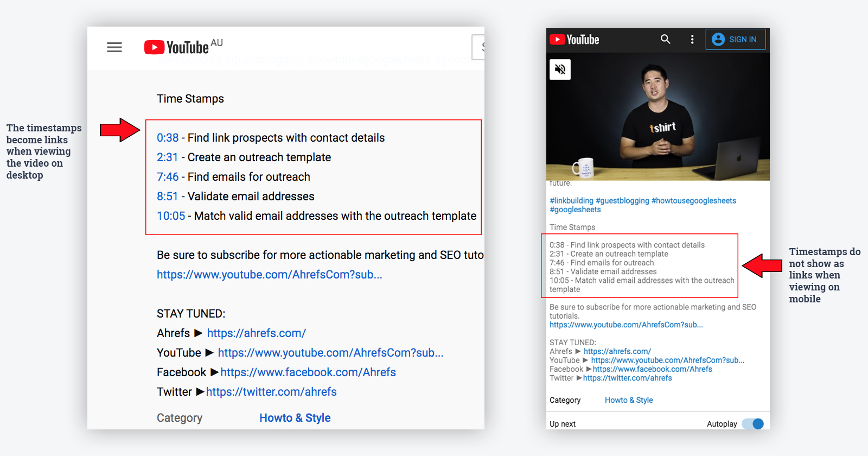The width and height of the screenshot is (868, 456).
Task: Open mobile Facebook Ahrefs link
Action: 653,369
